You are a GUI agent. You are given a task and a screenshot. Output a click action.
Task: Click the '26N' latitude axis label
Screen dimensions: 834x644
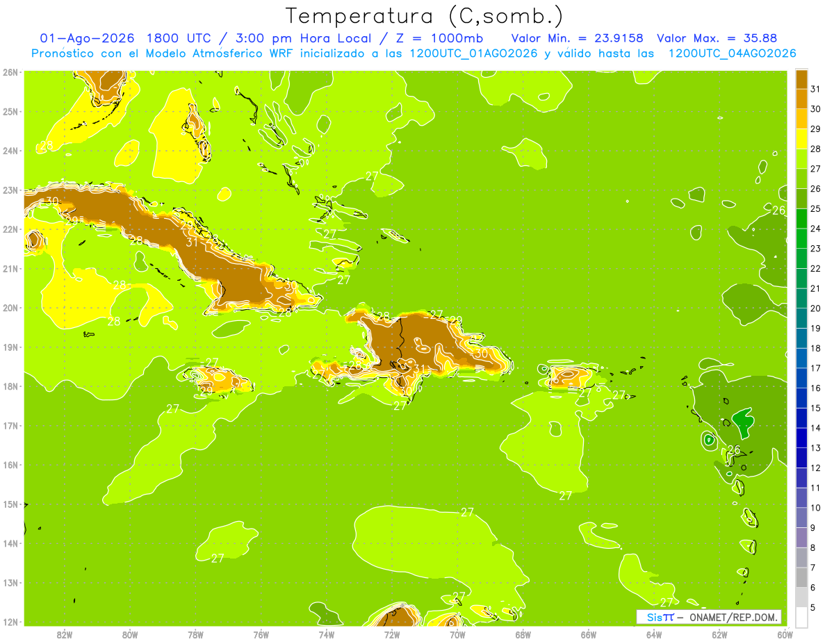tap(10, 72)
